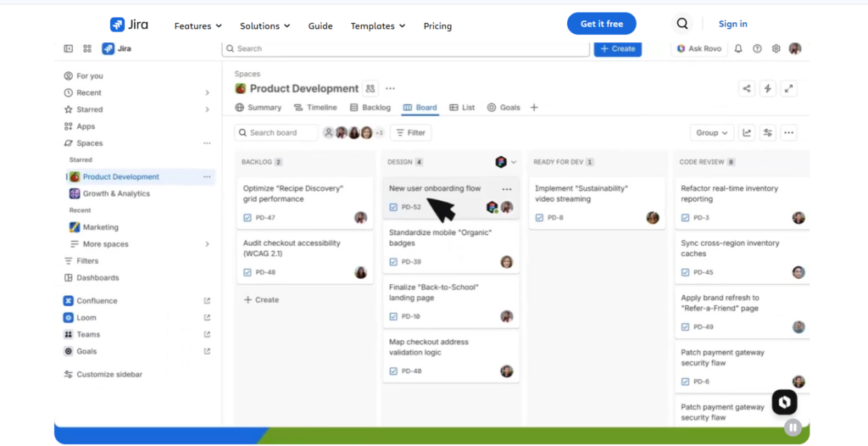Click the issue type checkbox icon on PD-45
The width and height of the screenshot is (868, 446).
pos(685,272)
